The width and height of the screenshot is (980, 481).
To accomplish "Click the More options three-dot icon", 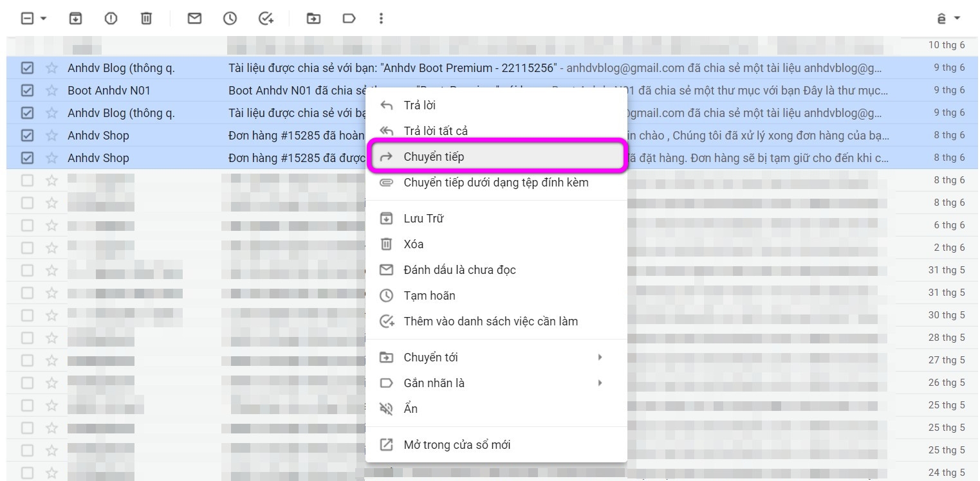I will coord(381,19).
